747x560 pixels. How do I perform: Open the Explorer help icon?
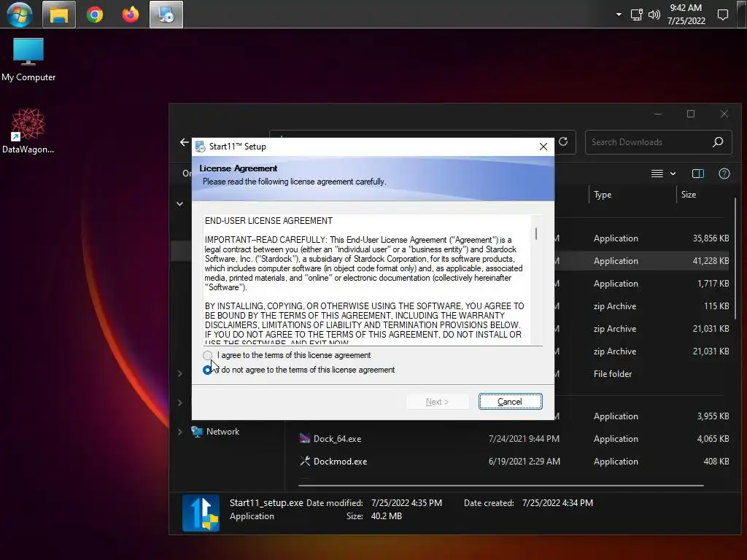click(x=724, y=174)
